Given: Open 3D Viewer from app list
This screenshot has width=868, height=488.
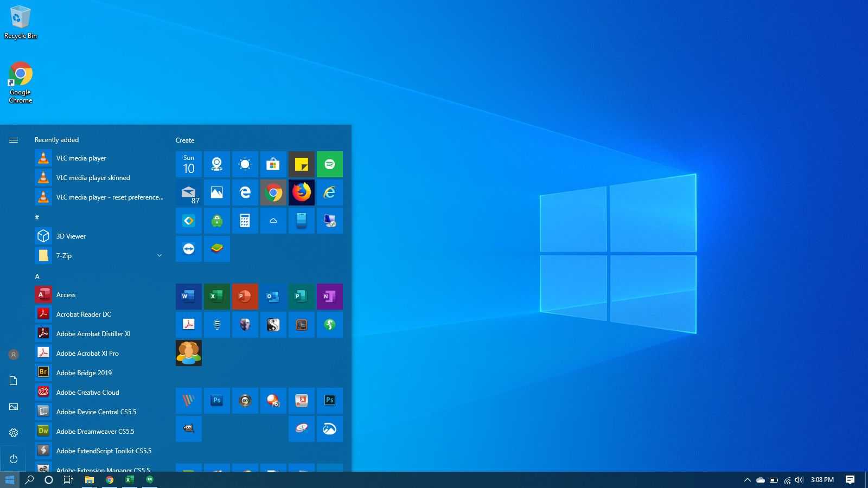Looking at the screenshot, I should point(100,236).
